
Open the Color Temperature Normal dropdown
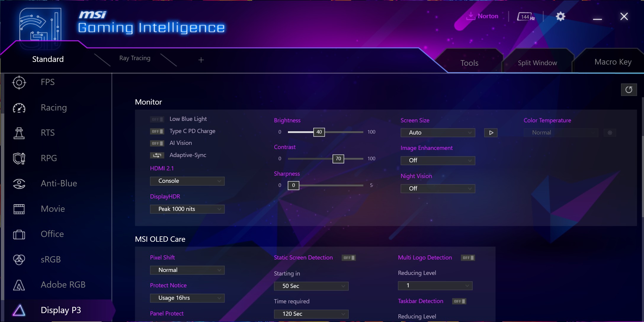click(x=561, y=133)
